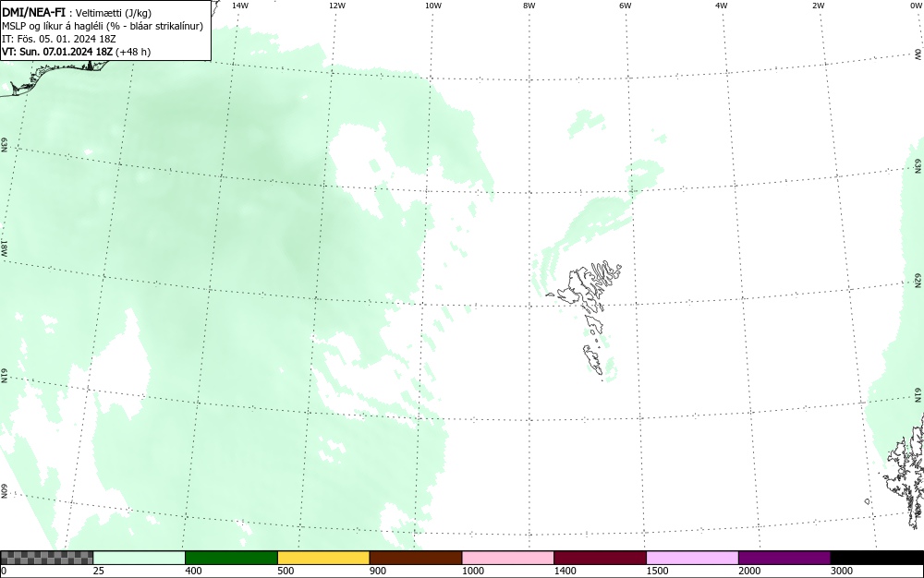Pick the dark red 1400–1500 legend swatch

tap(600, 558)
